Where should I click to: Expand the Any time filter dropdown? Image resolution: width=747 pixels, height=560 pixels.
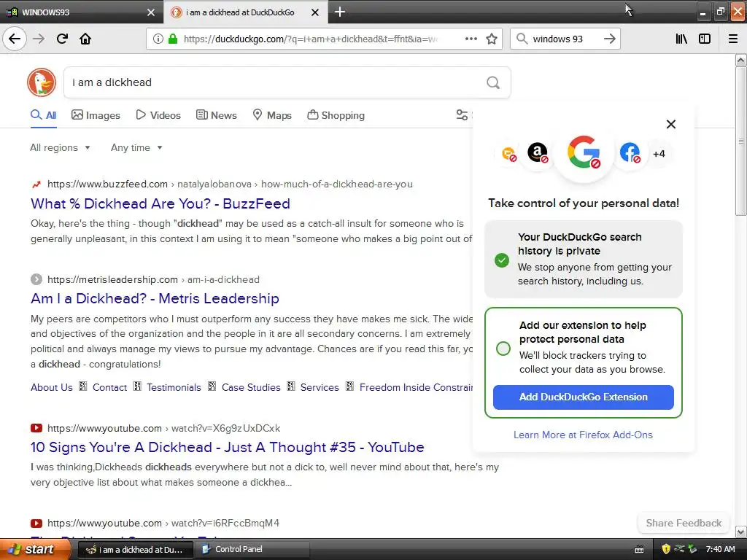pyautogui.click(x=136, y=147)
